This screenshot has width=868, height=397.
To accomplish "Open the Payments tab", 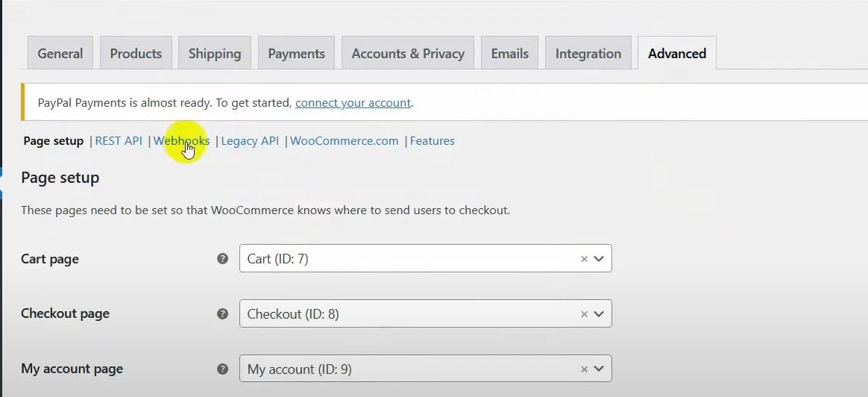I will click(296, 54).
